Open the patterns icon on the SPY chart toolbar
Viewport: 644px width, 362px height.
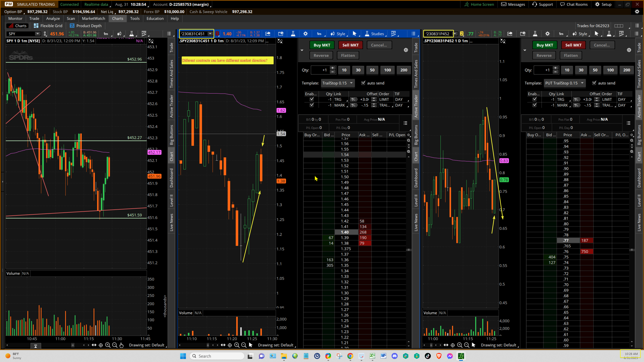144,34
